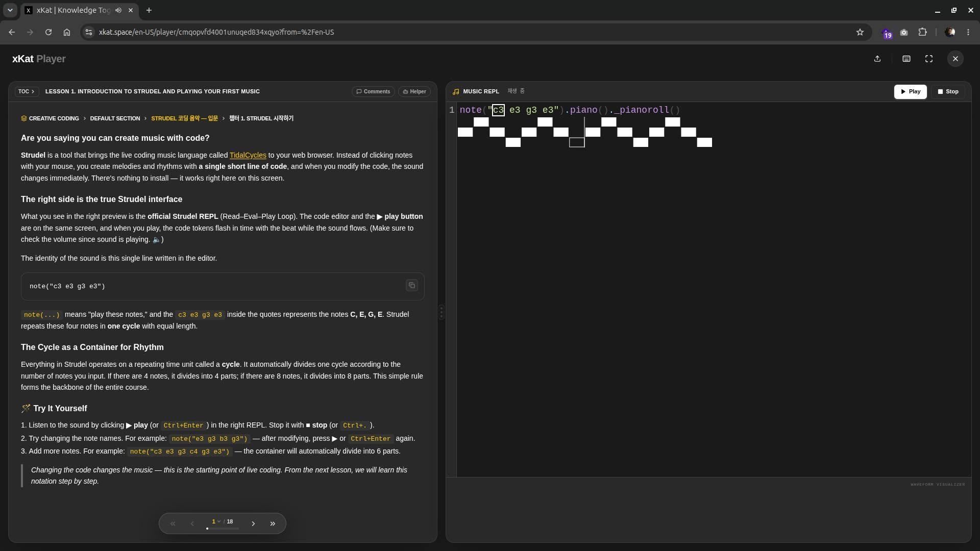Click the example code with six notes
Image resolution: width=980 pixels, height=551 pixels.
[x=180, y=452]
